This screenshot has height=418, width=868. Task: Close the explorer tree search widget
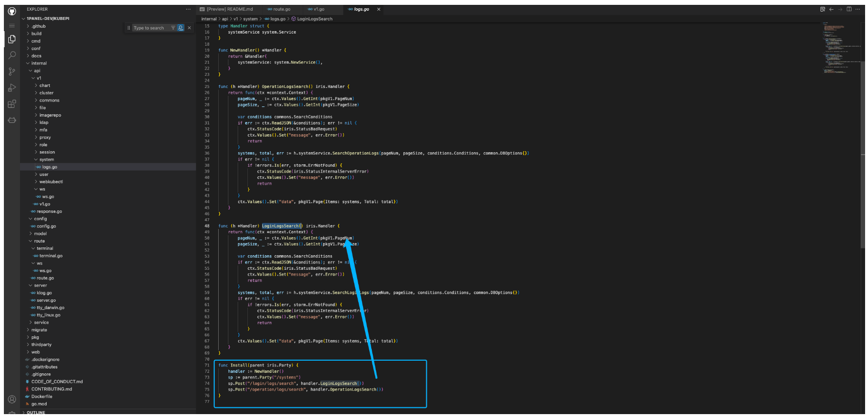coord(190,28)
